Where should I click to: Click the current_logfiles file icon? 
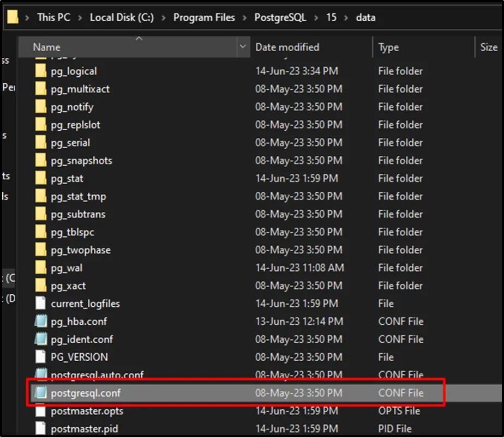click(x=41, y=304)
